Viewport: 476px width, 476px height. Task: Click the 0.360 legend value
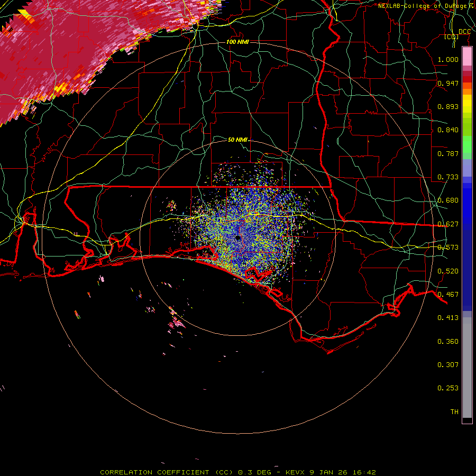[x=448, y=342]
